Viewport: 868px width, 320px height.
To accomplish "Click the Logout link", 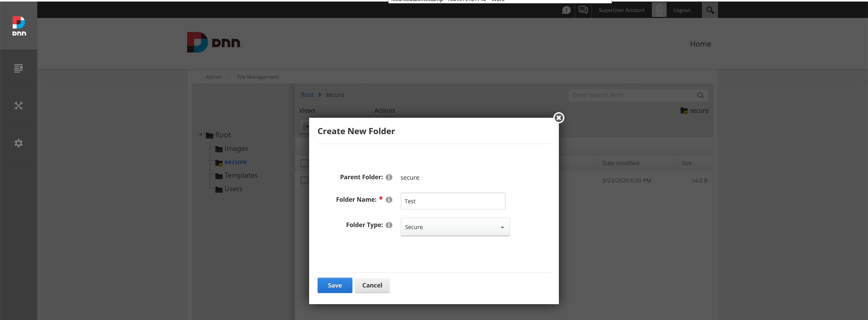I will tap(681, 10).
